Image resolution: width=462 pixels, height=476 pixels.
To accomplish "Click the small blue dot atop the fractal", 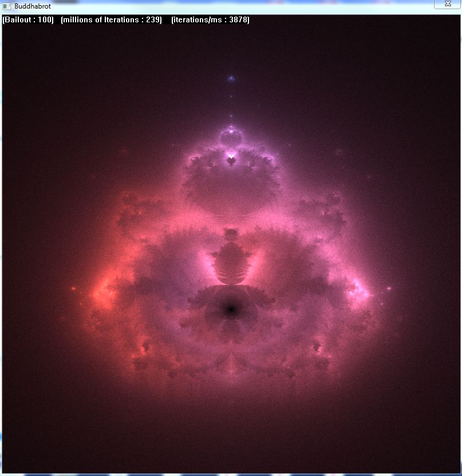I will pos(231,79).
